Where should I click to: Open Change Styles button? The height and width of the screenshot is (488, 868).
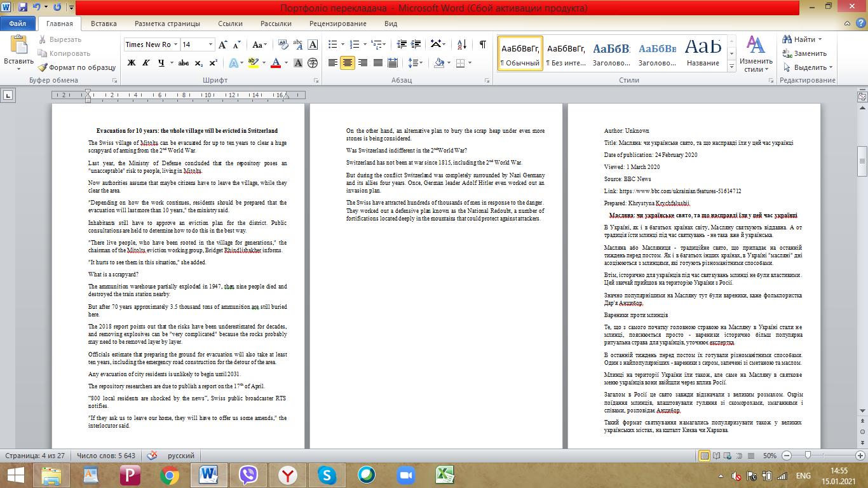[x=756, y=55]
